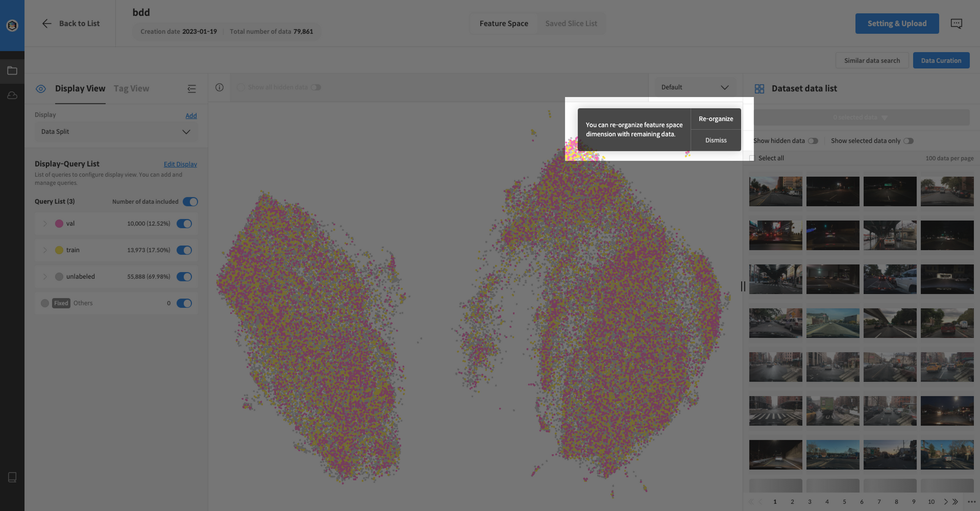This screenshot has width=980, height=511.
Task: Open the Default dropdown
Action: click(x=695, y=87)
